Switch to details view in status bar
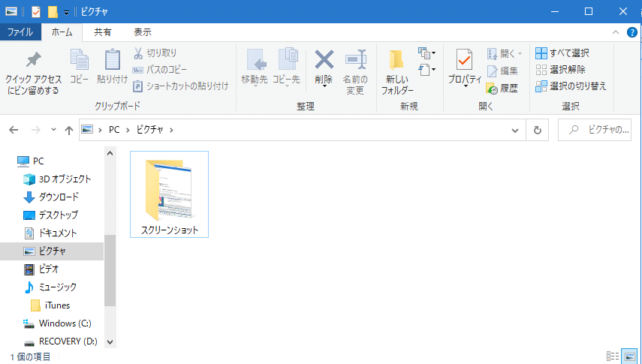Screen dimensions: 642x364 613,356
